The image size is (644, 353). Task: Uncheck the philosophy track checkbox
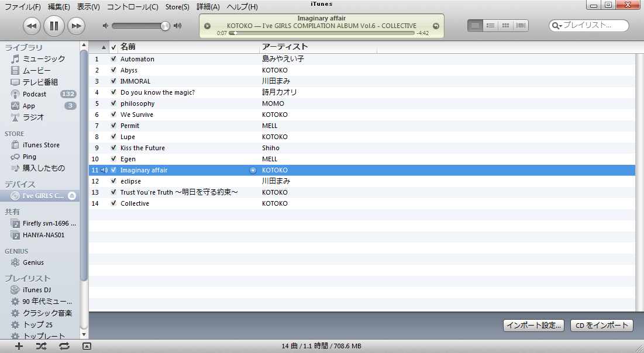click(x=113, y=103)
